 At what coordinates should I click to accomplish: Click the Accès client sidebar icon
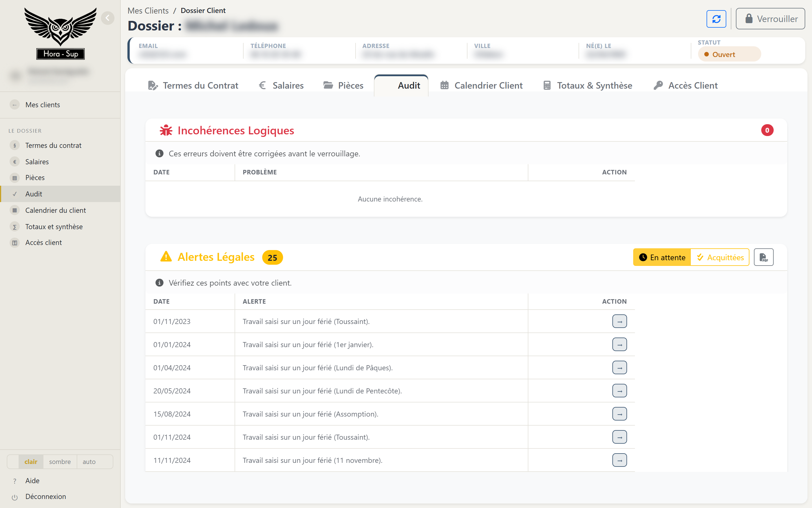point(14,243)
